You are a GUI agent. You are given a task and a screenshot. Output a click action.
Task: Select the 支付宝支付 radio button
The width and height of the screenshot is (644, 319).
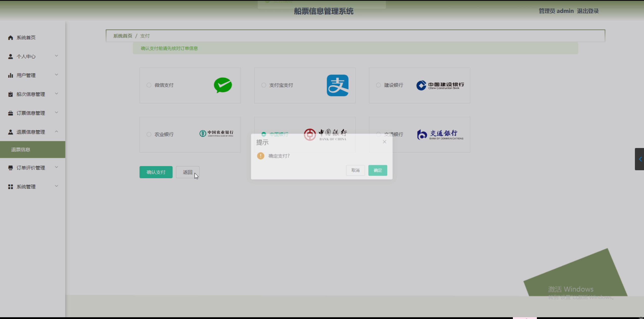(264, 85)
